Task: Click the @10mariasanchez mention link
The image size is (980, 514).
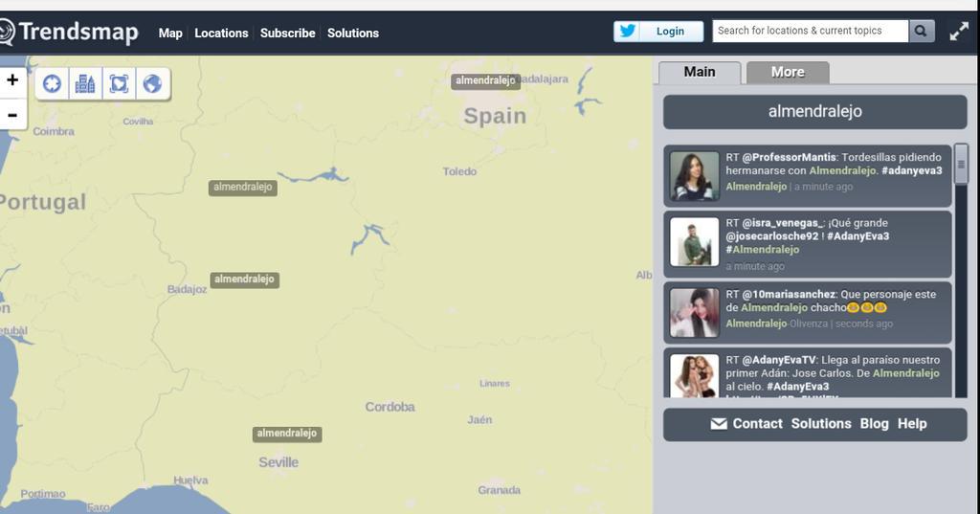Action: [789, 295]
